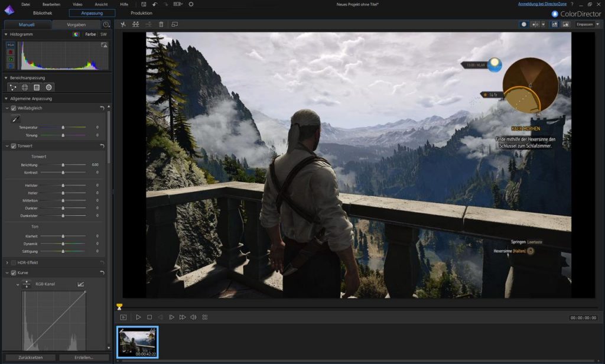Viewport: 605px width, 364px height.
Task: Switch to the viewer-only layout icon
Action: [x=565, y=24]
